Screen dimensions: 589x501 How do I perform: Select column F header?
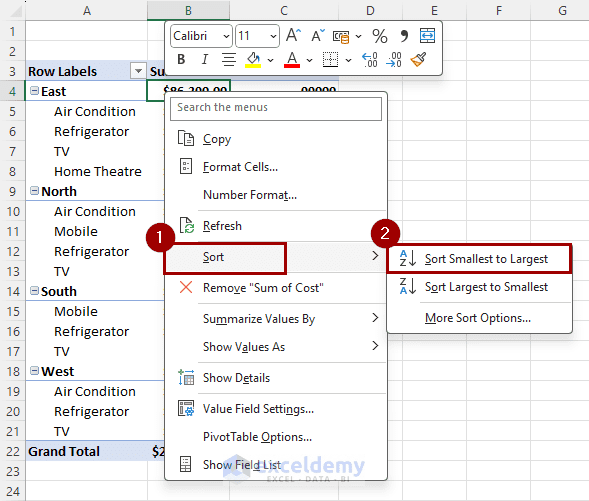point(498,10)
